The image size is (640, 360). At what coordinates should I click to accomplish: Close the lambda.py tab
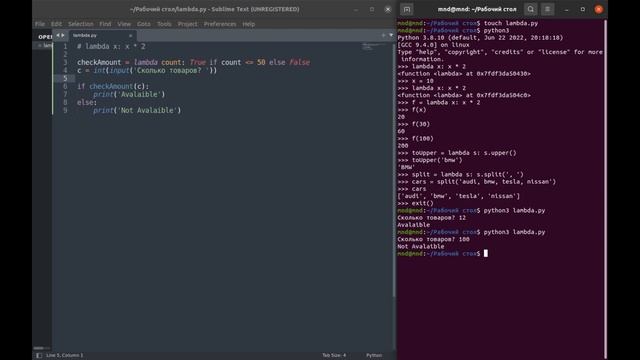[x=130, y=36]
